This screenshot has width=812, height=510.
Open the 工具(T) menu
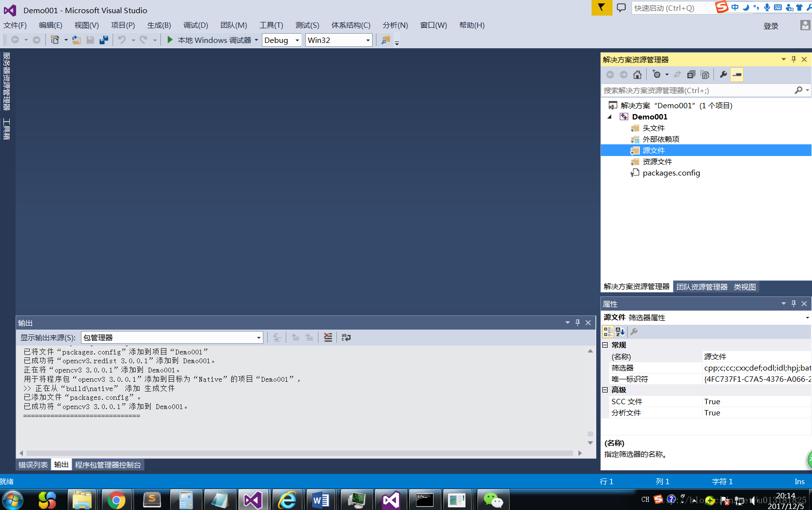tap(271, 25)
